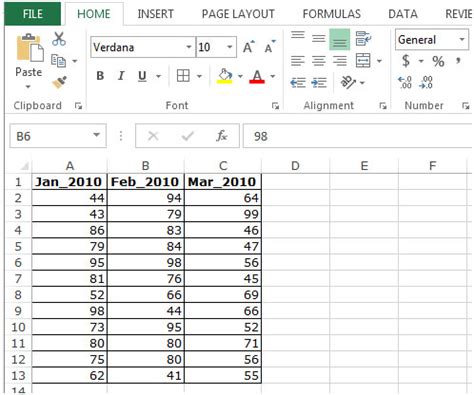The image size is (474, 395).
Task: Toggle Bold formatting
Action: tap(100, 76)
